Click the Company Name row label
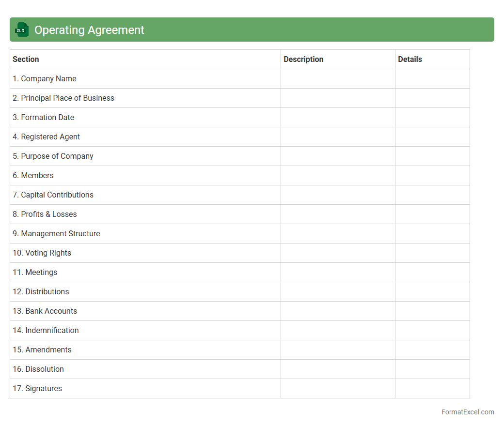 pyautogui.click(x=45, y=79)
